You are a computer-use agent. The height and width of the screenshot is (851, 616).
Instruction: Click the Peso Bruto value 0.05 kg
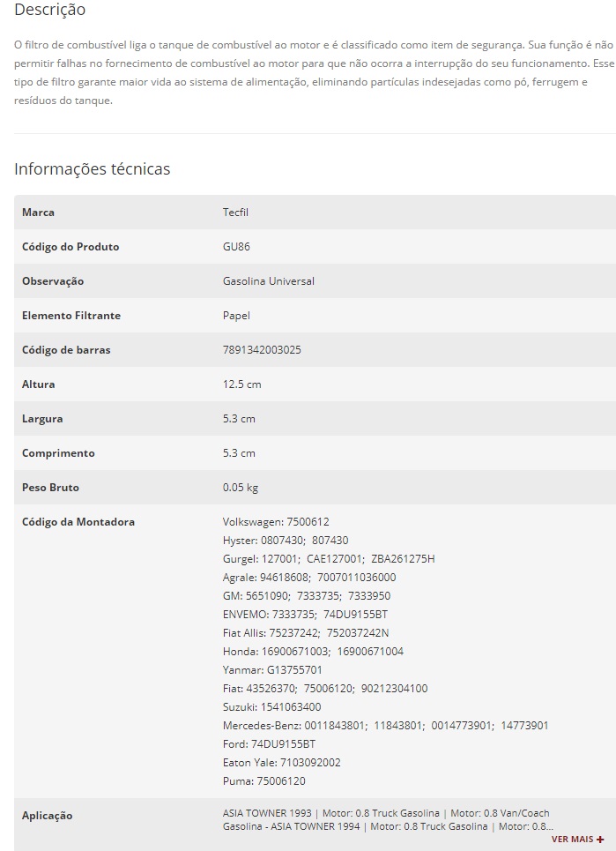240,488
